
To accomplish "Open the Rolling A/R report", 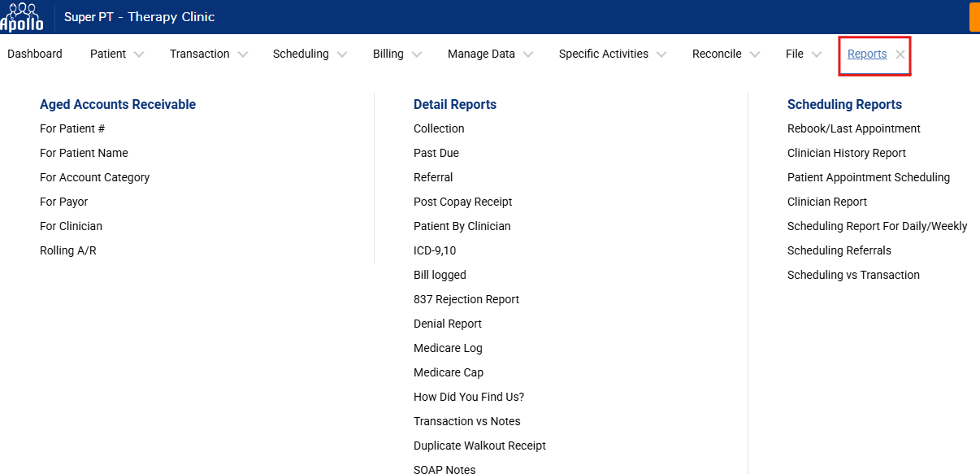I will click(68, 250).
